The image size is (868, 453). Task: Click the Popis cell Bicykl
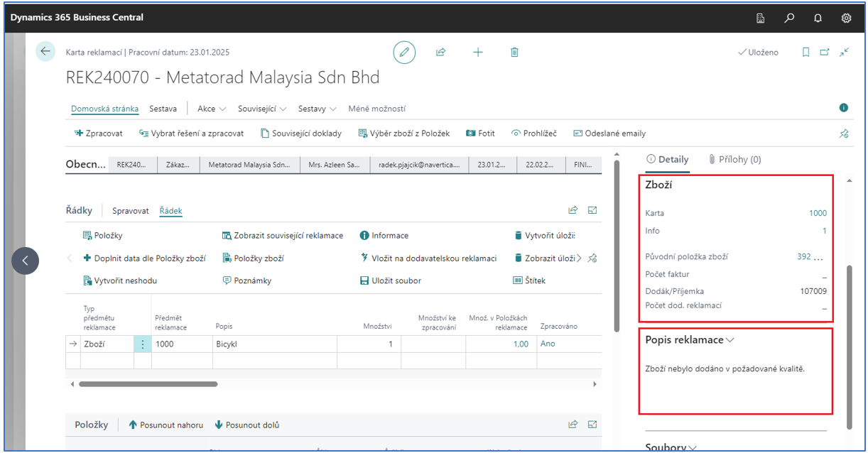[x=274, y=344]
